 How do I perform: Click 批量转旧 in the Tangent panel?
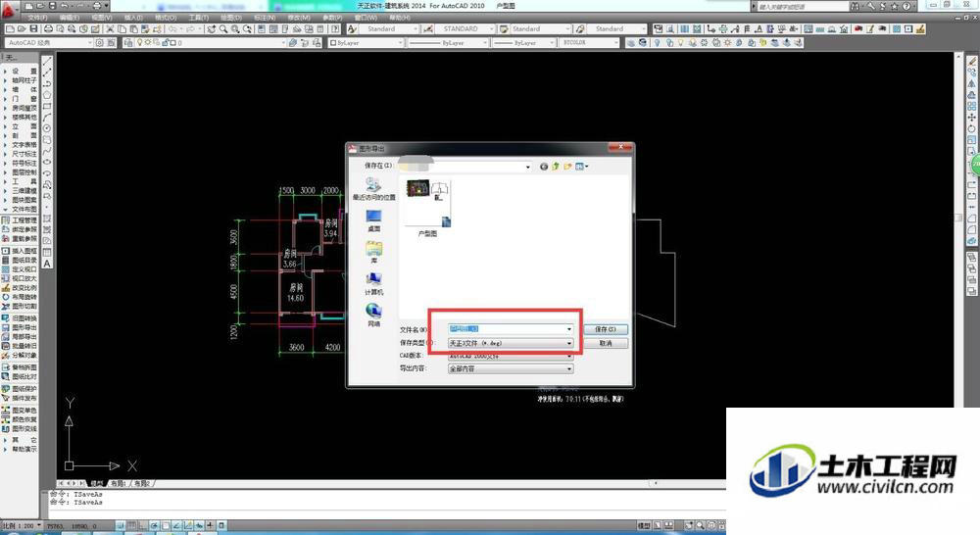click(20, 346)
